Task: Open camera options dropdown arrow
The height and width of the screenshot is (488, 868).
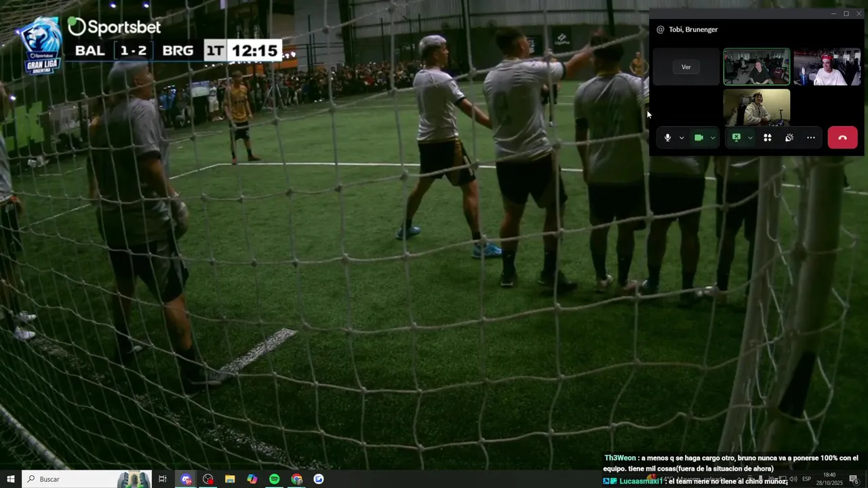Action: click(x=713, y=138)
